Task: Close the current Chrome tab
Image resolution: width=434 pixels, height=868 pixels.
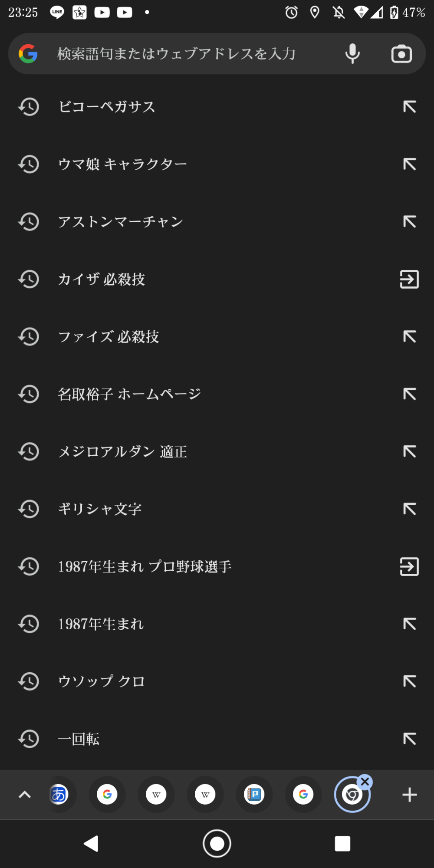Action: (365, 782)
